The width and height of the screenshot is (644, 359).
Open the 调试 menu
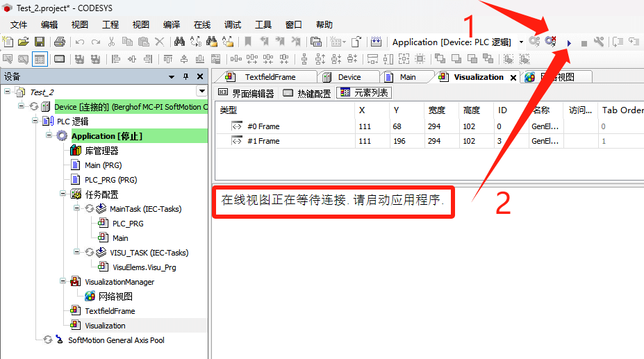coord(233,24)
